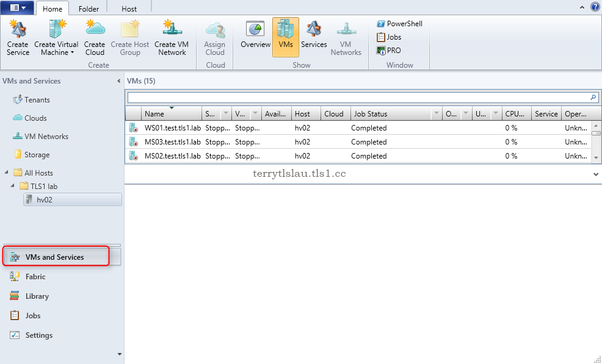Select Tenants in the navigation tree
This screenshot has height=364, width=602.
pos(32,100)
